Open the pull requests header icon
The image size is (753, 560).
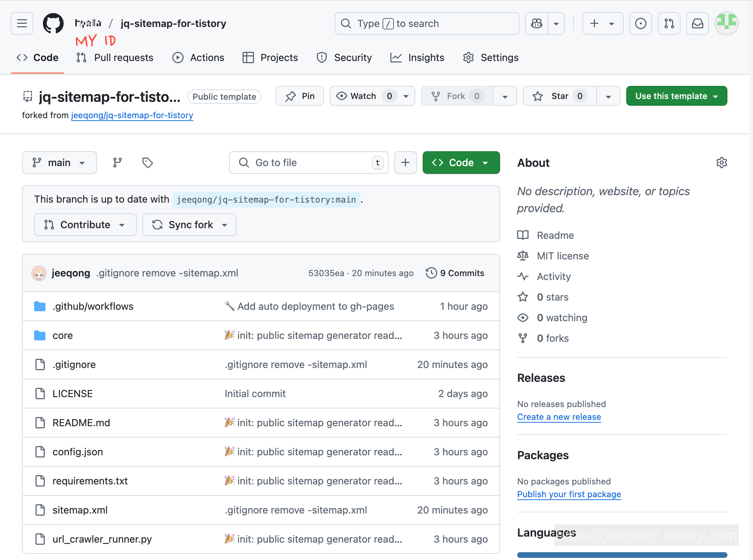(x=669, y=23)
